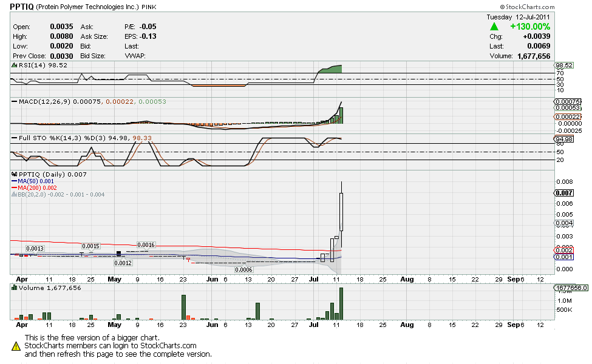Screen dimensions: 592x364
Task: Click the date Tuesday 12-Jul-2011
Action: click(518, 17)
